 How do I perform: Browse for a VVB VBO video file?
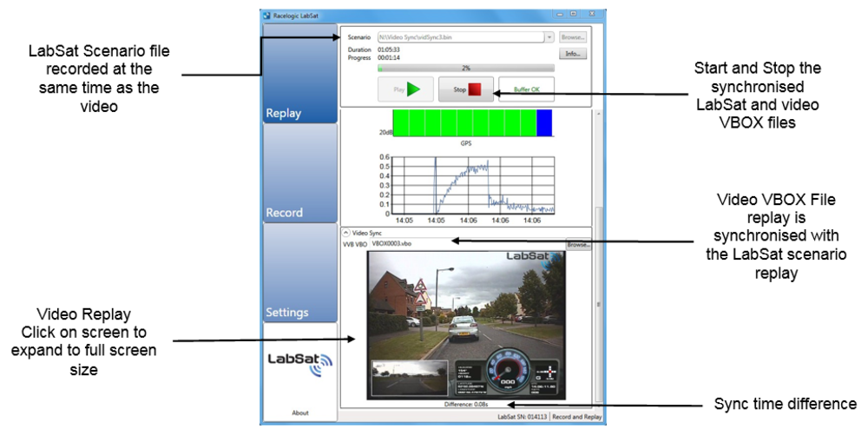coord(578,245)
